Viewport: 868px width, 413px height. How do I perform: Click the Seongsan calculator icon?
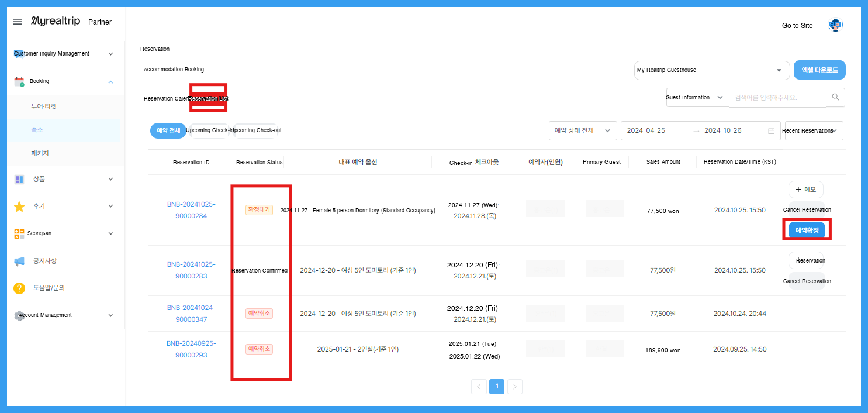tap(19, 233)
